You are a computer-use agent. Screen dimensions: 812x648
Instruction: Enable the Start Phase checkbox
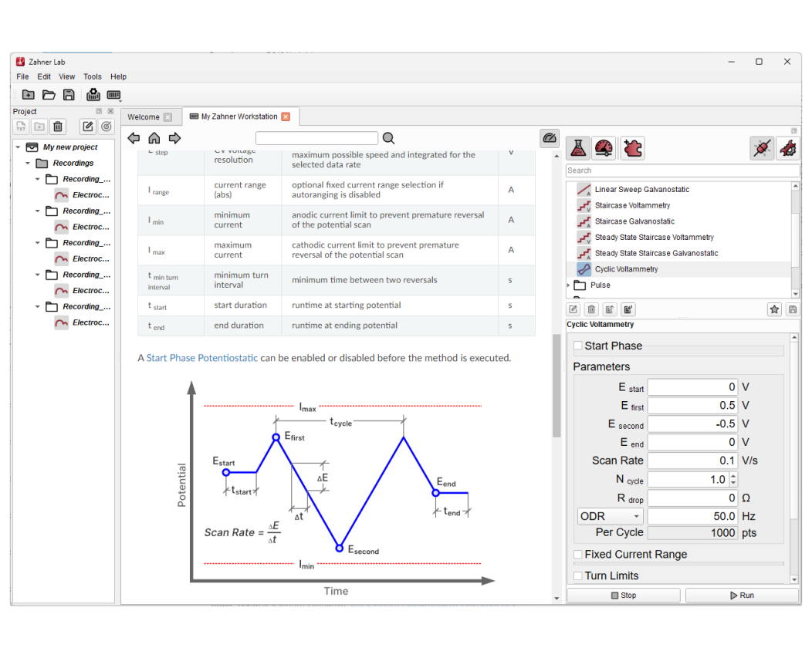pos(578,346)
